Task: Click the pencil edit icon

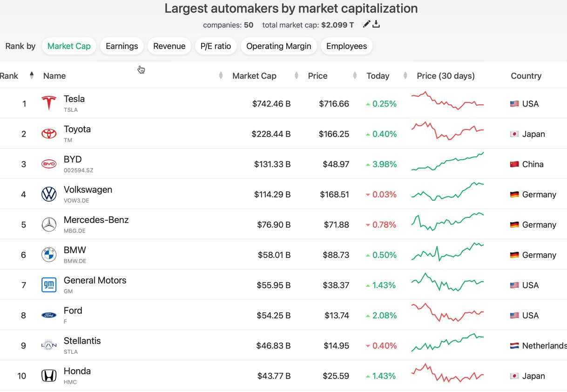Action: click(367, 24)
